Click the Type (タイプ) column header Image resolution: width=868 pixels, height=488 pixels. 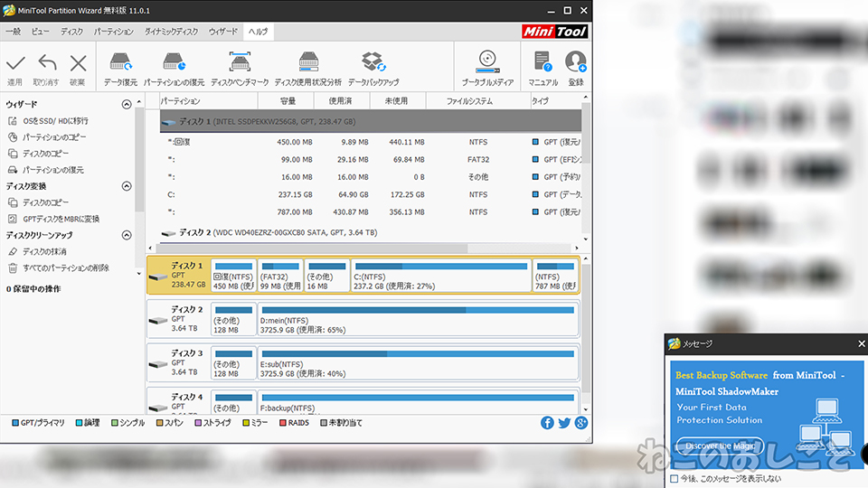point(555,101)
